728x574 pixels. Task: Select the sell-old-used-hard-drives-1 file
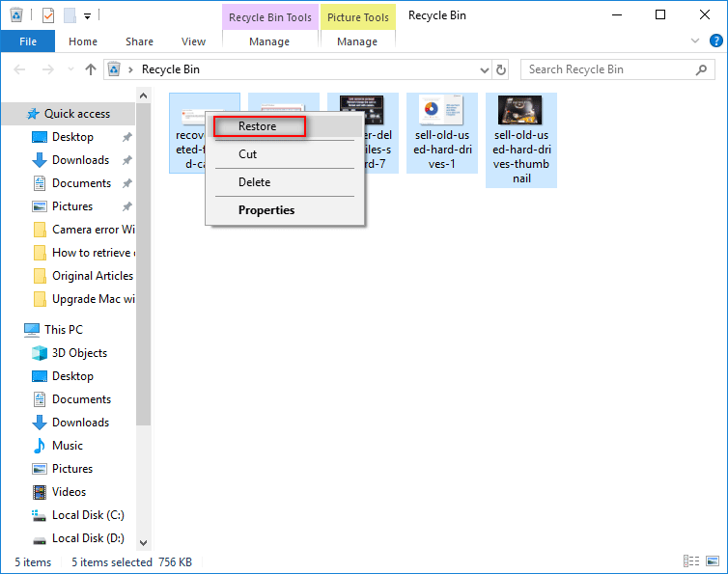[x=442, y=134]
